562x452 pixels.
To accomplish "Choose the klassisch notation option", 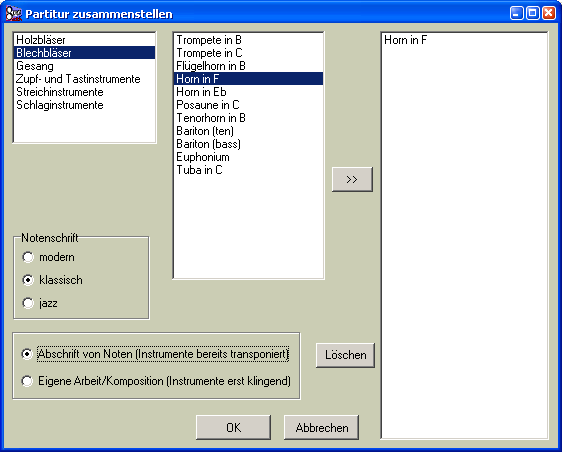I will (28, 280).
